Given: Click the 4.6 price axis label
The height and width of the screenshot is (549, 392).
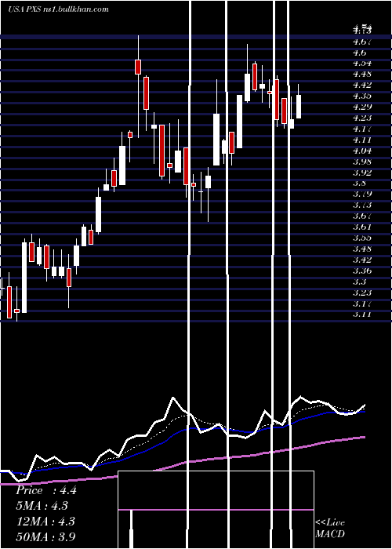Looking at the screenshot, I should [x=360, y=53].
